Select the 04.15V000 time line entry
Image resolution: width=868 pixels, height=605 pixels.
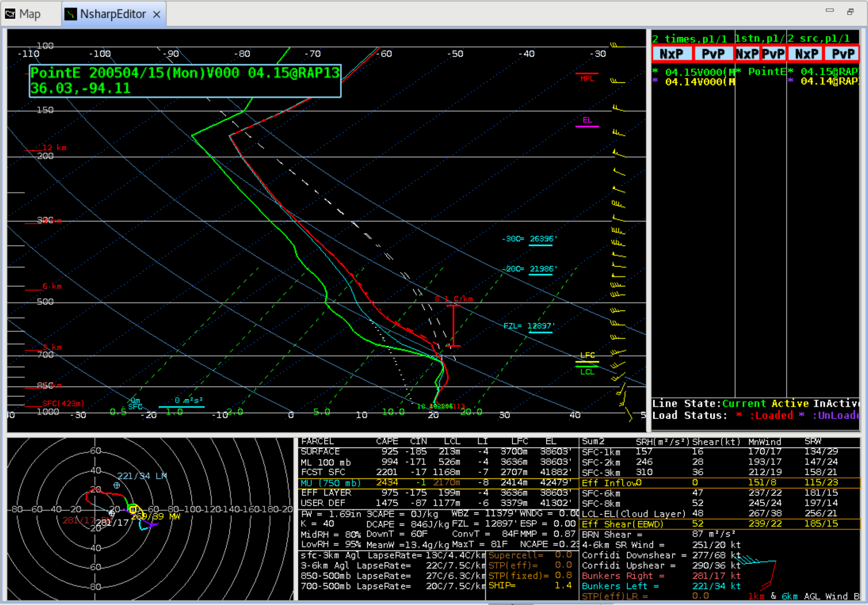click(693, 72)
